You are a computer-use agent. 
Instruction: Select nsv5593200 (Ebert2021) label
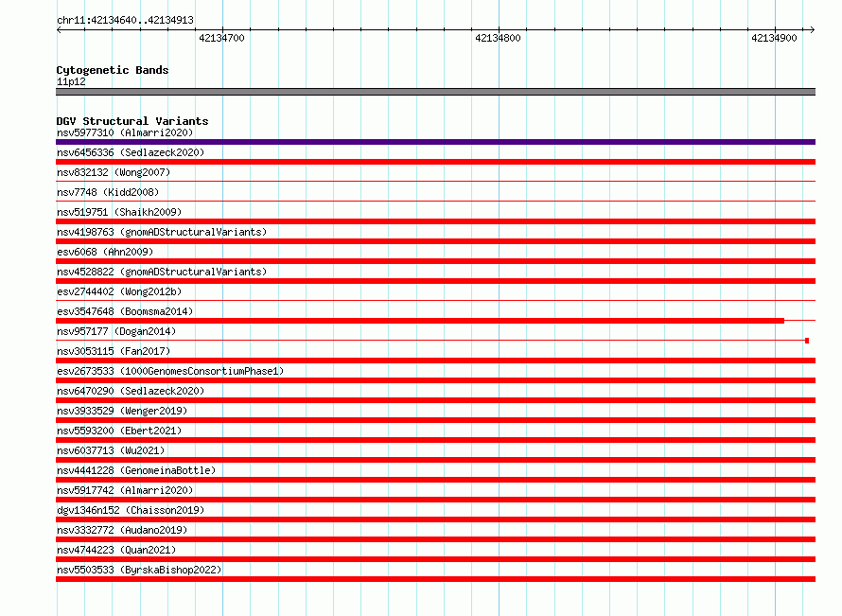click(x=119, y=431)
